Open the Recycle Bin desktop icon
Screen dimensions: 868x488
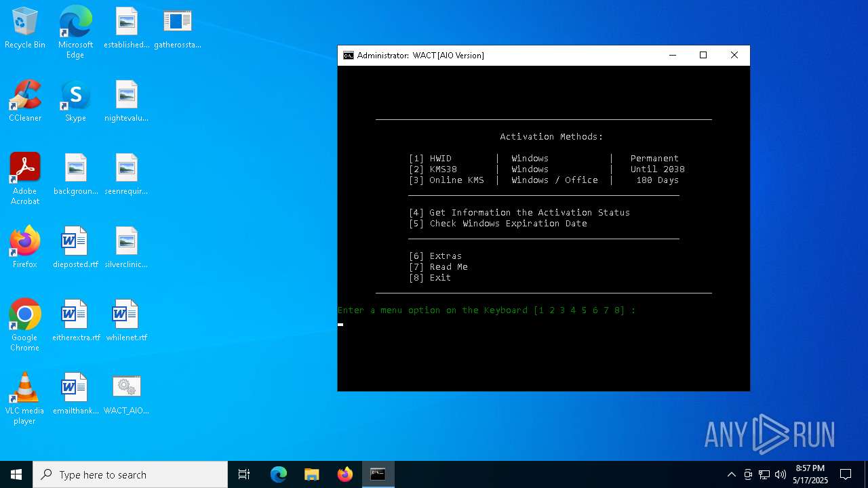coord(25,28)
